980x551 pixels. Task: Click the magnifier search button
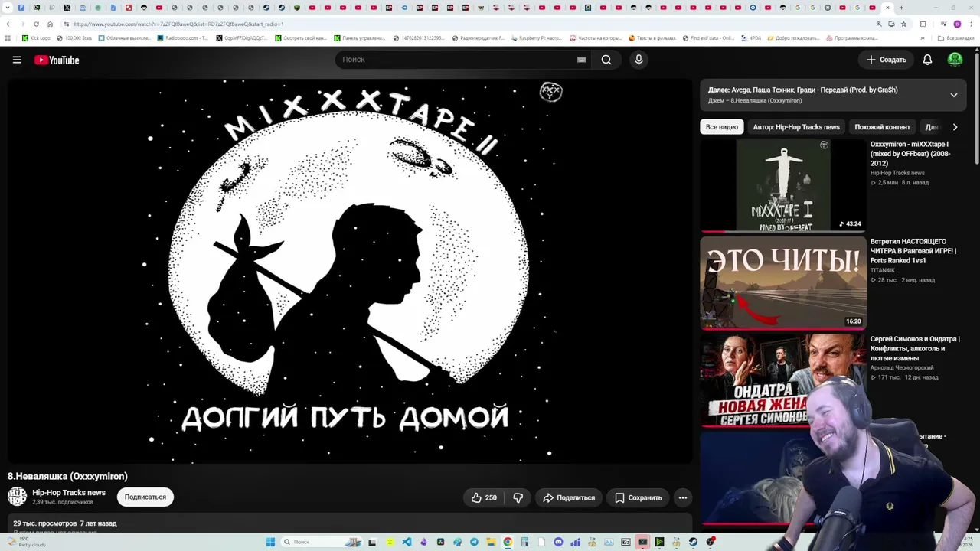(x=606, y=60)
